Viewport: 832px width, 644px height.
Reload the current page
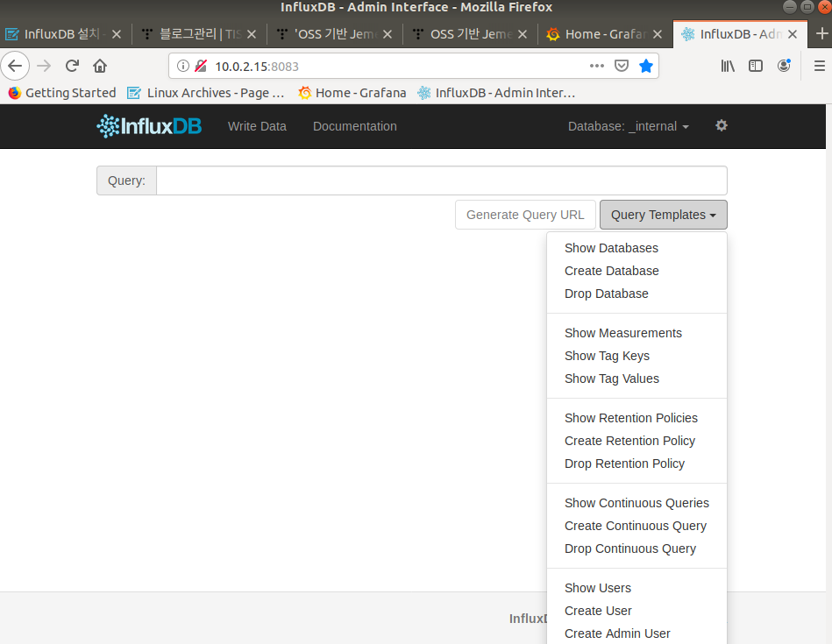pos(72,66)
